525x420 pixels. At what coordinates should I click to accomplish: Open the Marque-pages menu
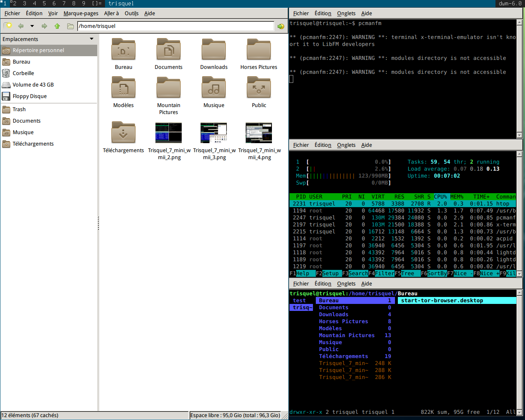[81, 13]
